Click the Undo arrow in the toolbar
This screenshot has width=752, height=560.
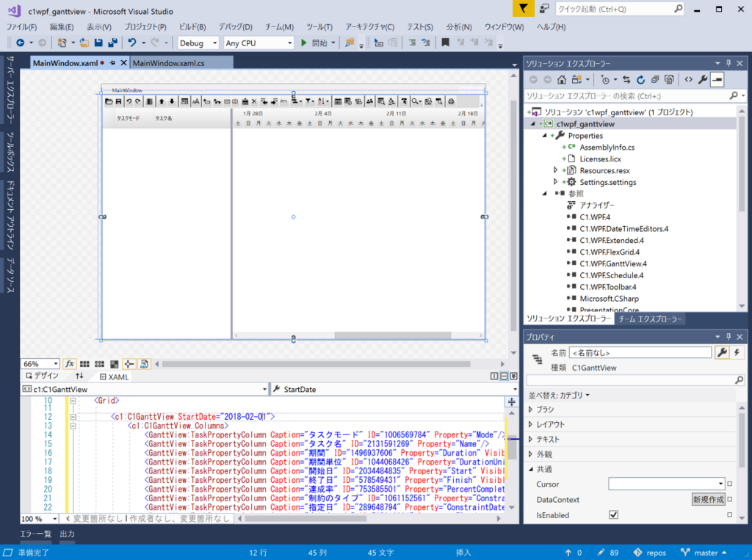pyautogui.click(x=132, y=43)
